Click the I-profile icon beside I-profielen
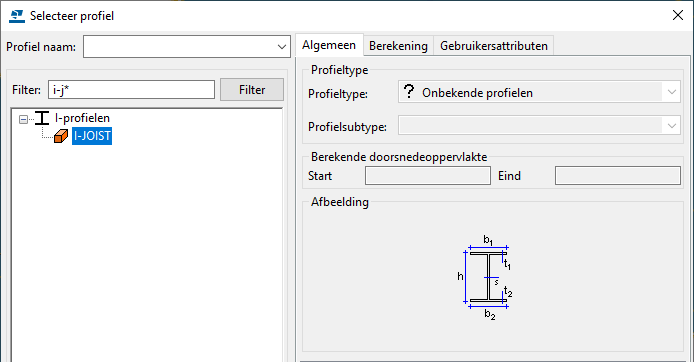 [x=42, y=118]
